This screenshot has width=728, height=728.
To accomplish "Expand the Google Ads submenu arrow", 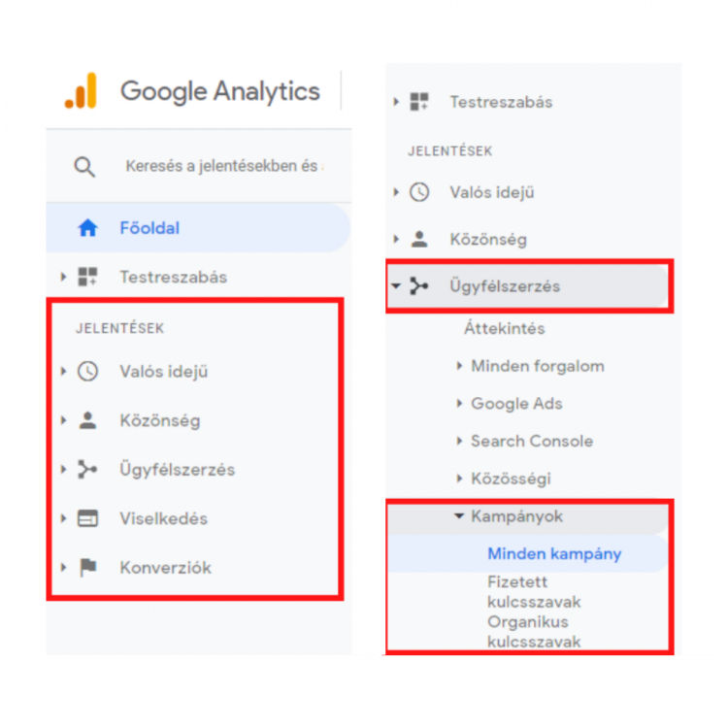I will point(459,404).
